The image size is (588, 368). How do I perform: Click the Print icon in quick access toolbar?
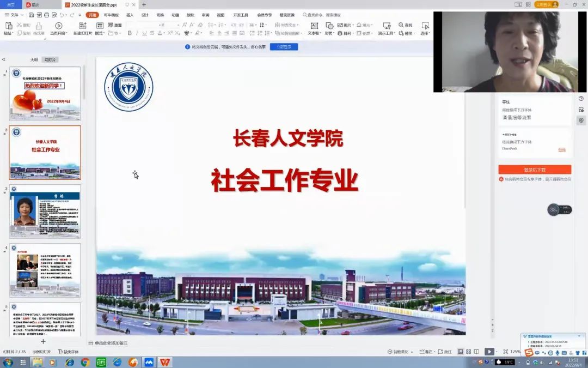pos(46,15)
